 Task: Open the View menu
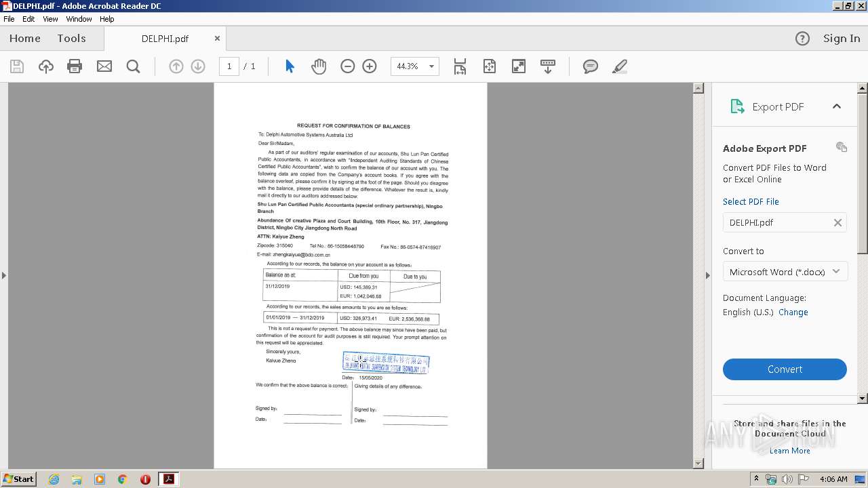pyautogui.click(x=50, y=19)
